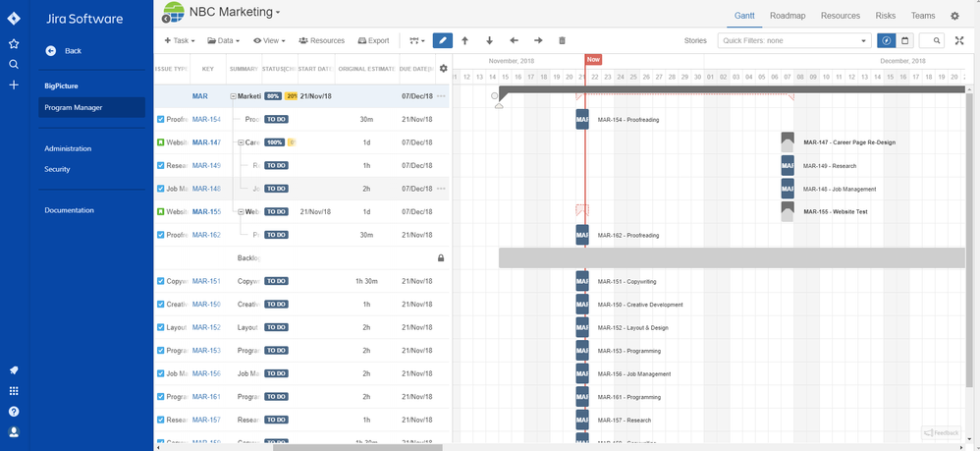The width and height of the screenshot is (980, 451).
Task: Click the issue type checkbox icon for MAR-153
Action: [x=161, y=351]
